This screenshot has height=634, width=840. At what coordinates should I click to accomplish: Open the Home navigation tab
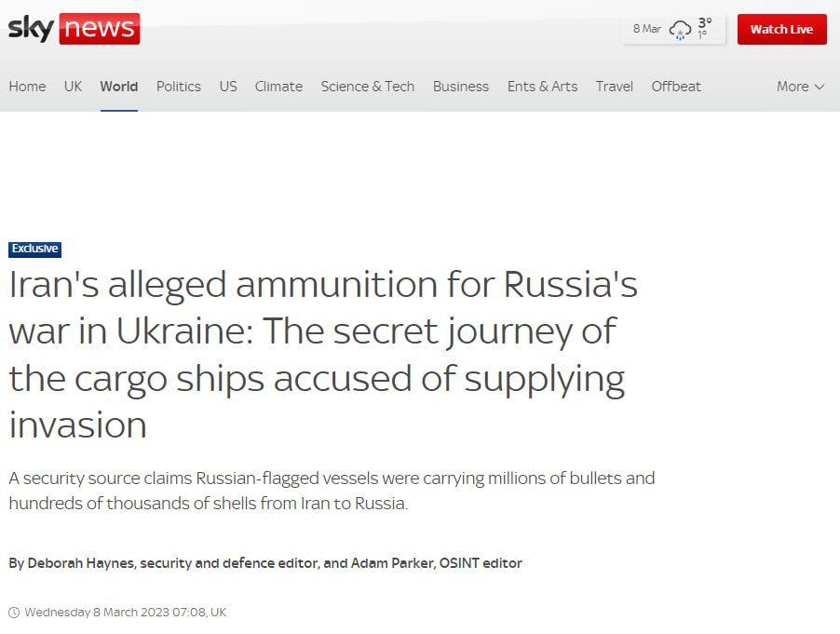(x=27, y=87)
